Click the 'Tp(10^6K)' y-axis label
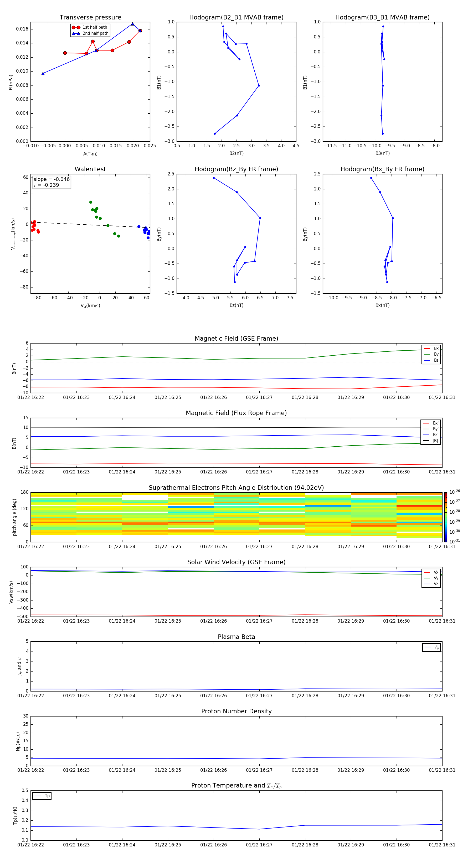This screenshot has width=473, height=868. tap(15, 815)
